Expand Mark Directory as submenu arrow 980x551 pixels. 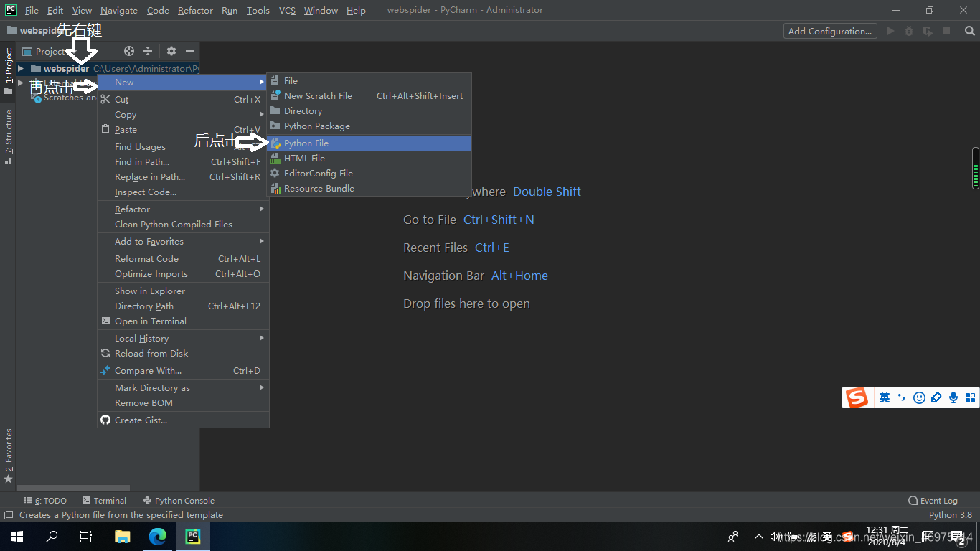(x=262, y=387)
